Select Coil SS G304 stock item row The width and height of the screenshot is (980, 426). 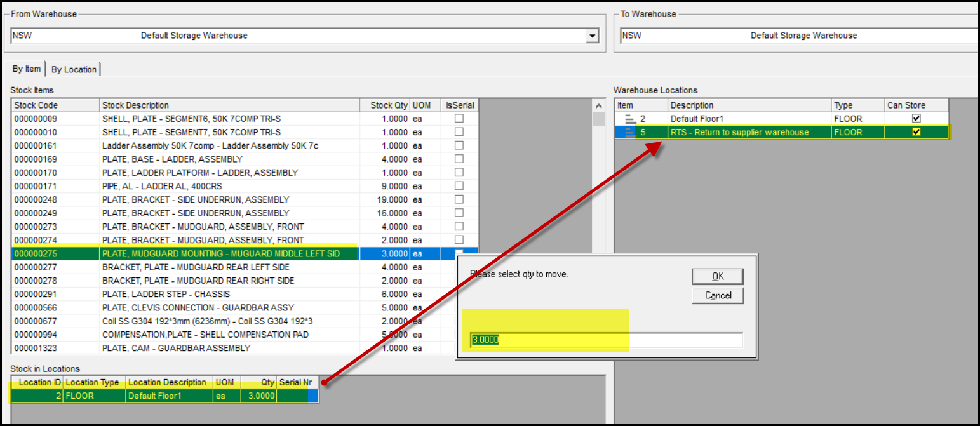click(x=191, y=321)
